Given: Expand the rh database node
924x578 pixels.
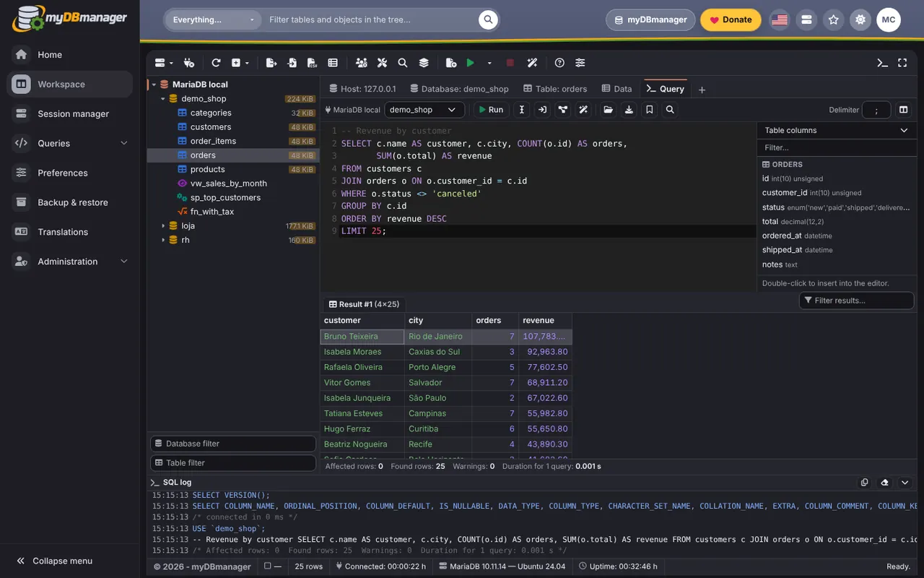Looking at the screenshot, I should (x=163, y=240).
